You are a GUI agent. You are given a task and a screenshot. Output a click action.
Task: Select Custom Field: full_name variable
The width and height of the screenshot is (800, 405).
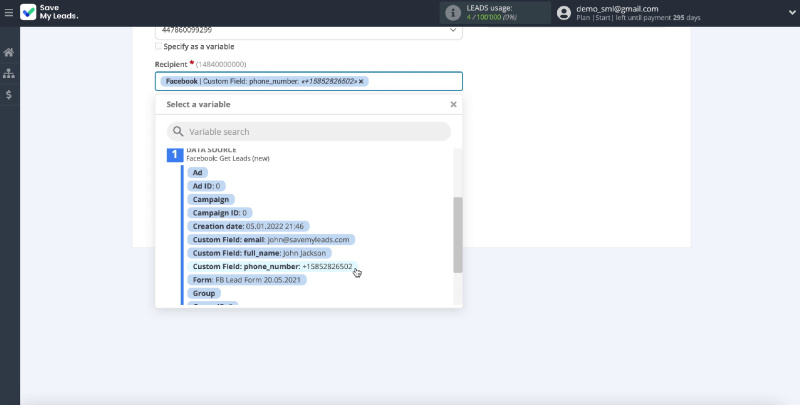[x=259, y=253]
